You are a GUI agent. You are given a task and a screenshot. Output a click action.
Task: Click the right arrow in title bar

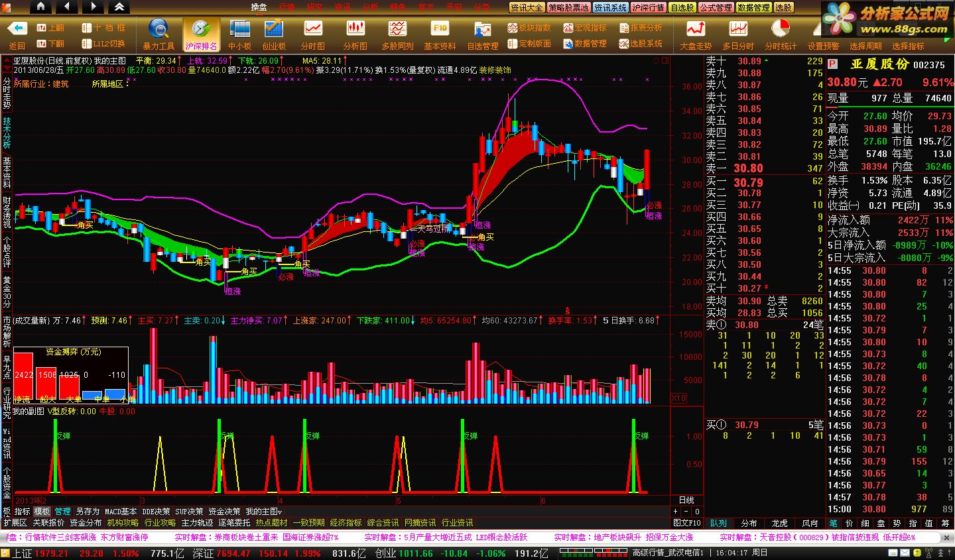click(92, 7)
